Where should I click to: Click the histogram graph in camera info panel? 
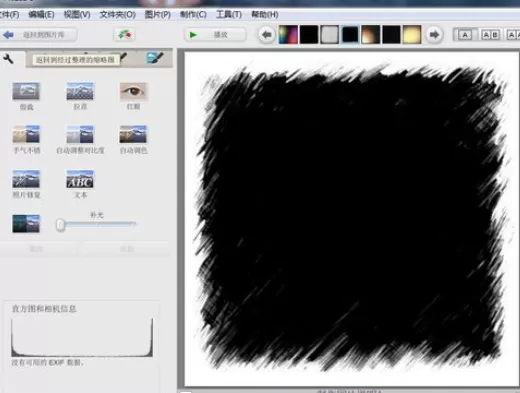click(82, 337)
